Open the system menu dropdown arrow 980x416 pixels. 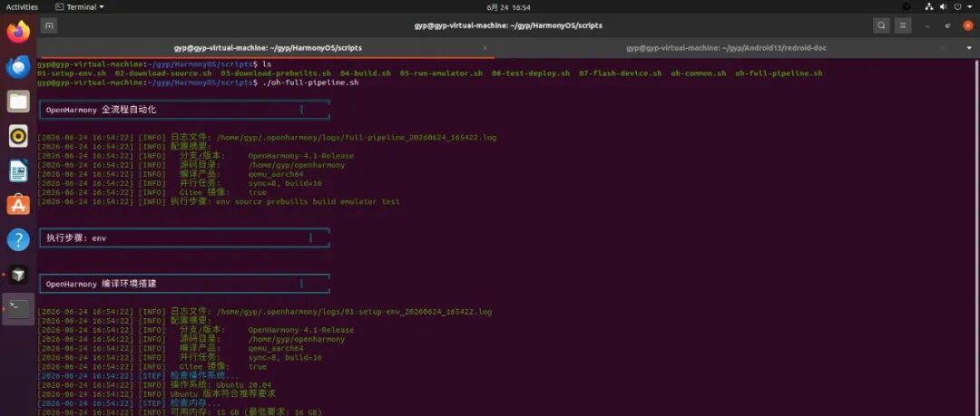click(x=971, y=7)
